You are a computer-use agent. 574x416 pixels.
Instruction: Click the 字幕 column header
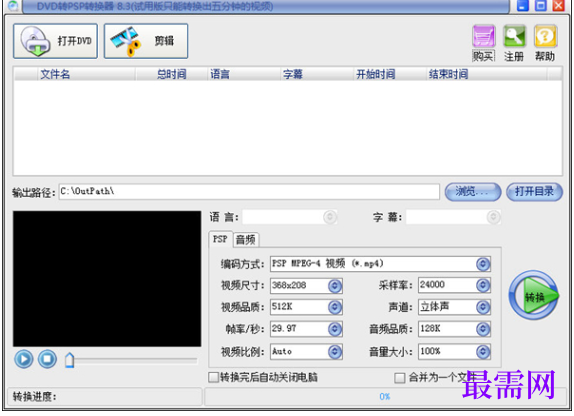[317, 74]
